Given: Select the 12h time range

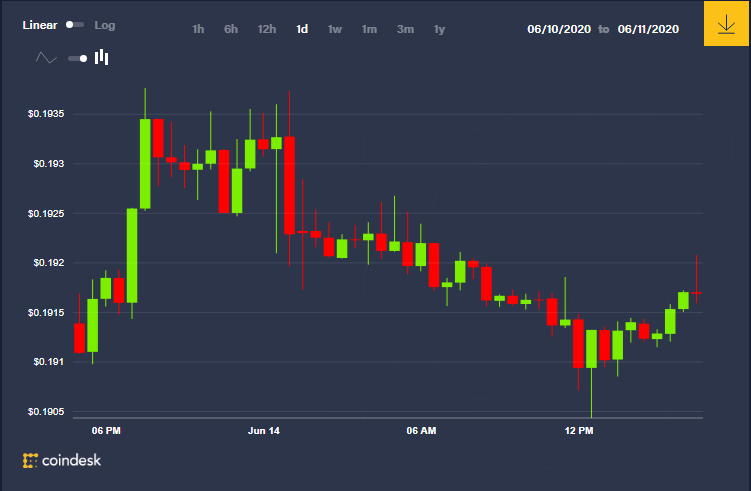Looking at the screenshot, I should (x=267, y=29).
